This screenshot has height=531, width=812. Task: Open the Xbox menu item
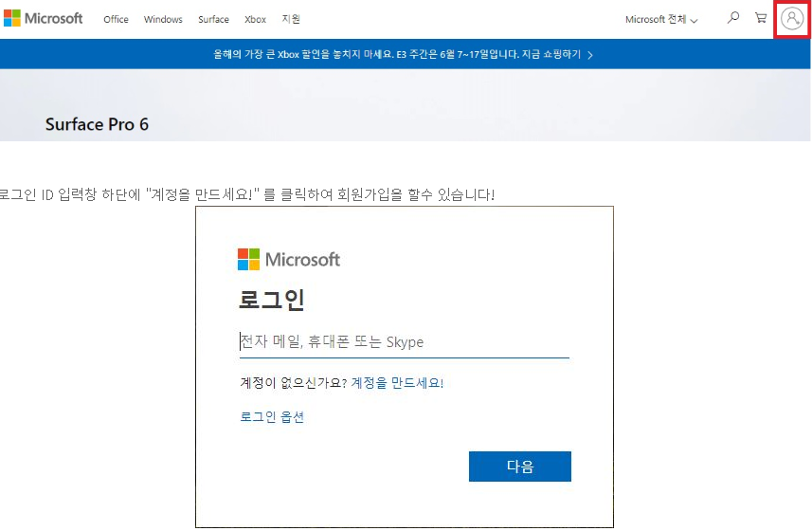coord(255,19)
